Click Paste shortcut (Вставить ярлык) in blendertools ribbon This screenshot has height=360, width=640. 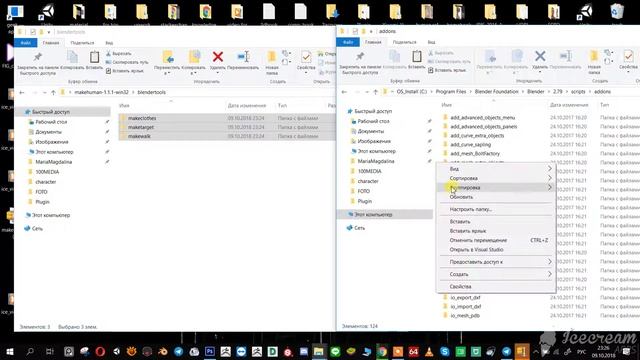click(x=124, y=71)
